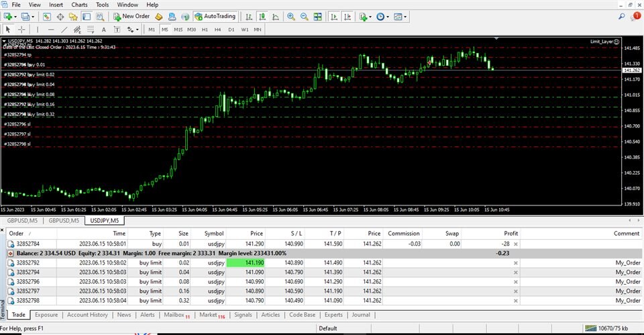Expand the New Chart dropdown arrow
The image size is (644, 335).
[x=15, y=17]
